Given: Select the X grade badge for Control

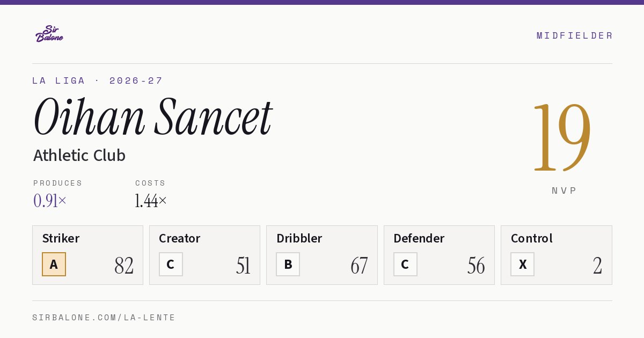Looking at the screenshot, I should pyautogui.click(x=522, y=264).
